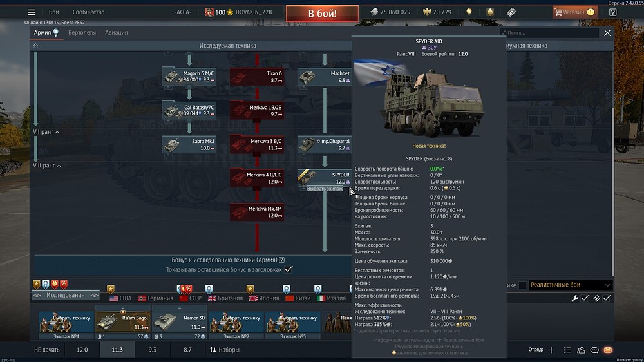Open the Магазин shop
Screen dimensions: 644x362
[574, 12]
